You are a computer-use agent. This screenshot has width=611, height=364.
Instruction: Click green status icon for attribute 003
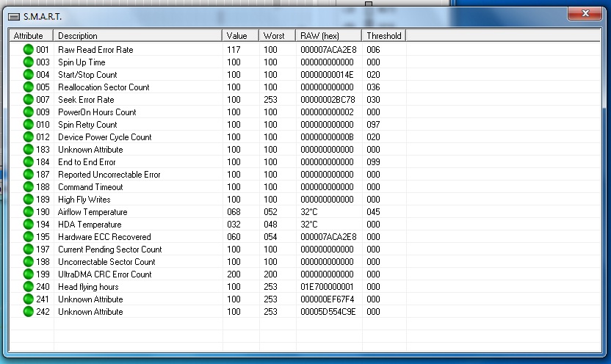click(29, 62)
